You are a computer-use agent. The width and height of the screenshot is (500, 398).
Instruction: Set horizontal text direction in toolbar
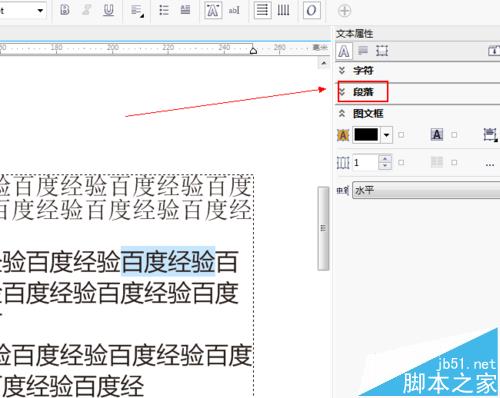click(262, 10)
